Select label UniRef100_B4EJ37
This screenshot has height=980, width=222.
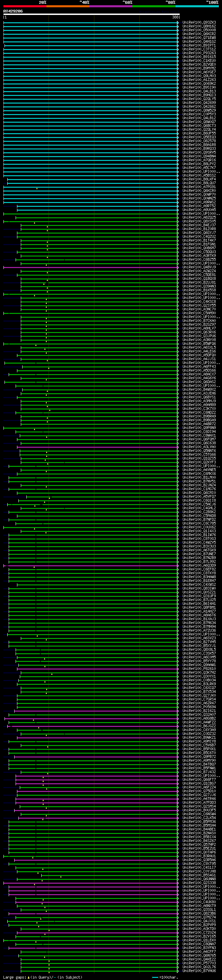199,225
